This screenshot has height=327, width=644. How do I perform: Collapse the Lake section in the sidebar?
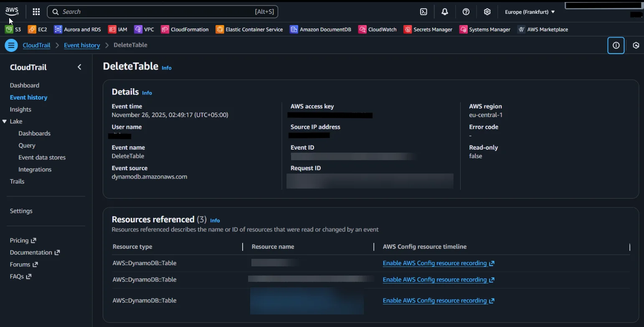pos(5,121)
